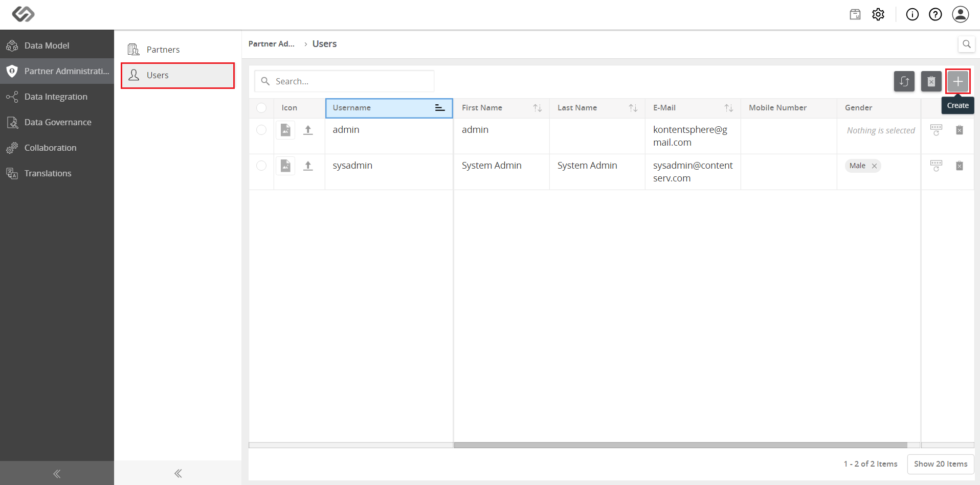
Task: Select Users in the submenu
Action: pyautogui.click(x=177, y=75)
